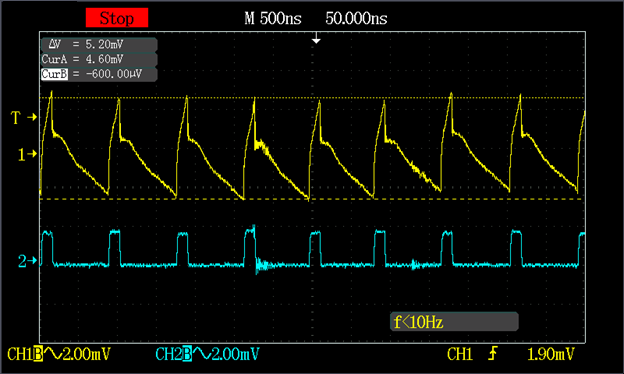Click the lower dashed cursor B line
This screenshot has width=624, height=374.
tap(312, 199)
